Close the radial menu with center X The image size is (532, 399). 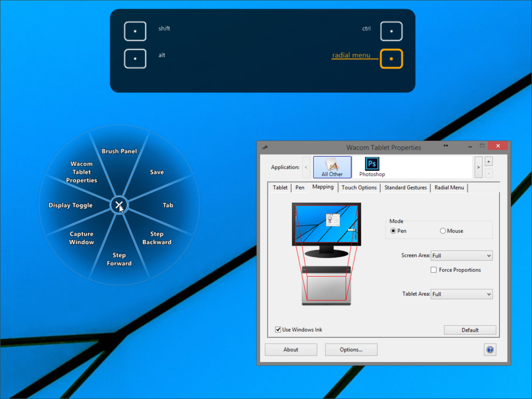[x=119, y=205]
